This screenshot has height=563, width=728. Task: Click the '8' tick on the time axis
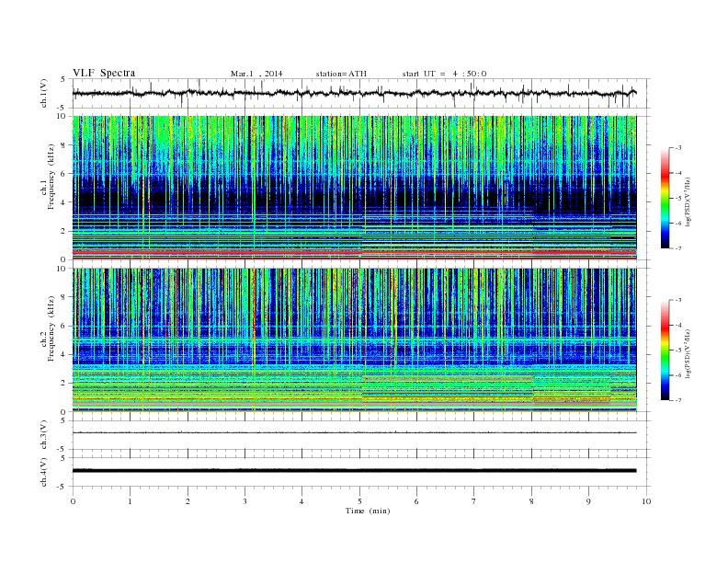531,501
